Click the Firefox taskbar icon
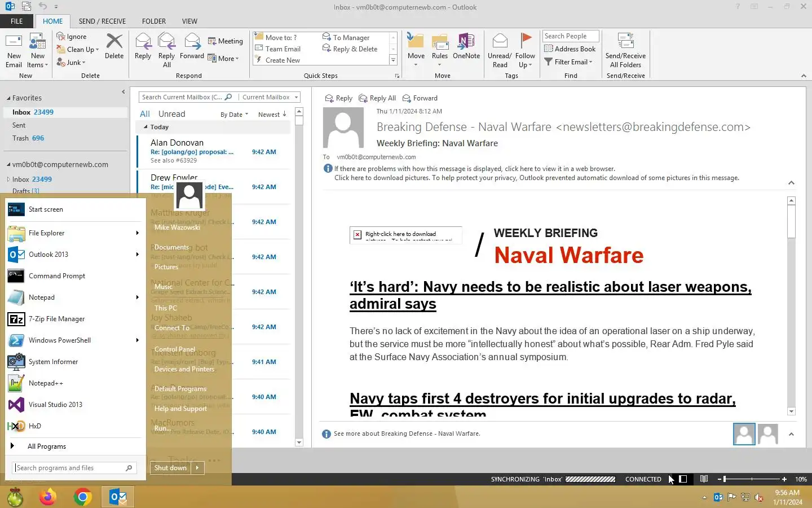This screenshot has height=508, width=812. [x=48, y=497]
